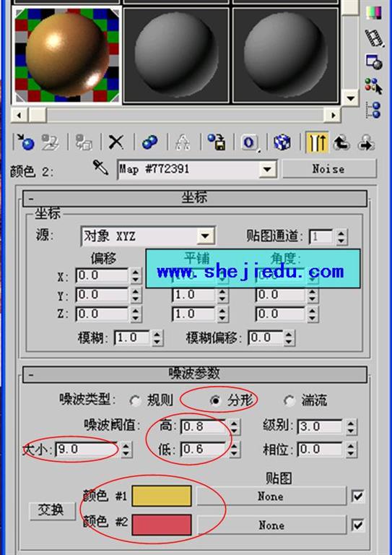
Task: Select the 分形 noise type radio
Action: click(x=214, y=400)
